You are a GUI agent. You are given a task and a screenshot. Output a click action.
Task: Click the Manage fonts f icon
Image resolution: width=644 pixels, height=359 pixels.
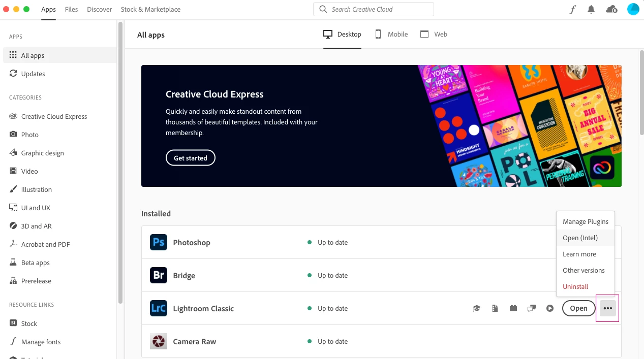13,342
